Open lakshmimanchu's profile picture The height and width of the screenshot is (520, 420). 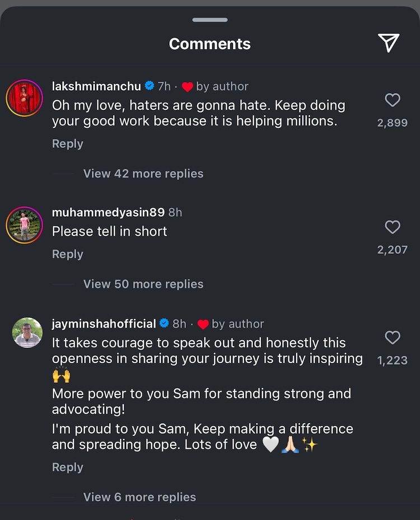coord(25,98)
